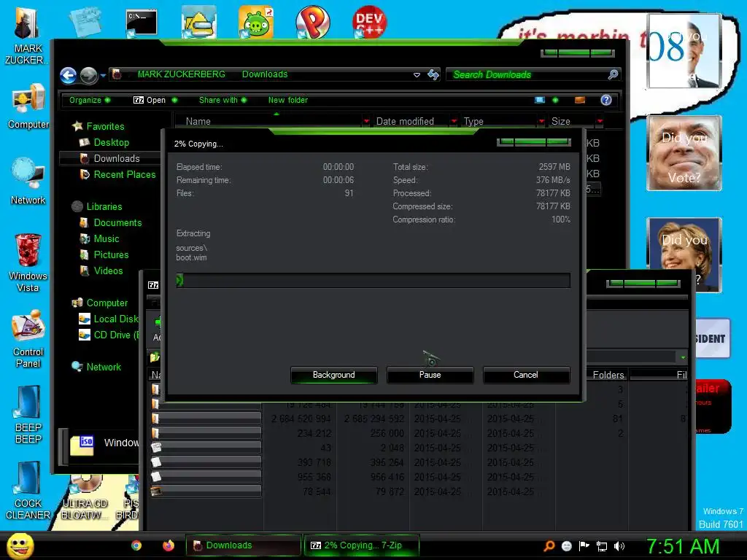Image resolution: width=747 pixels, height=560 pixels.
Task: Select Local Disk in navigation pane
Action: (115, 319)
